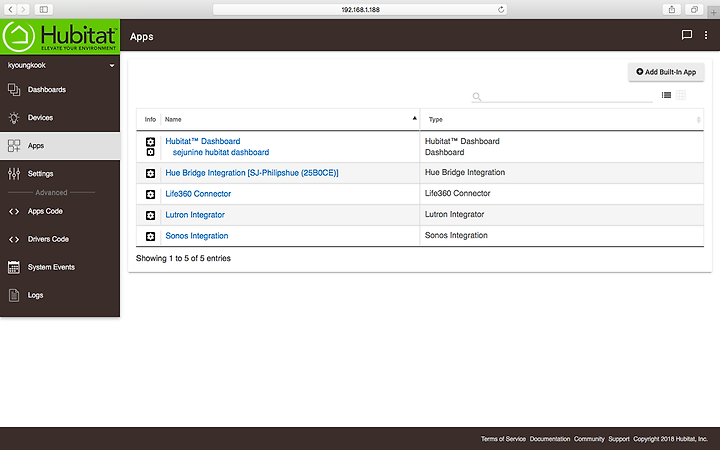Click the browser forward button

[x=23, y=9]
